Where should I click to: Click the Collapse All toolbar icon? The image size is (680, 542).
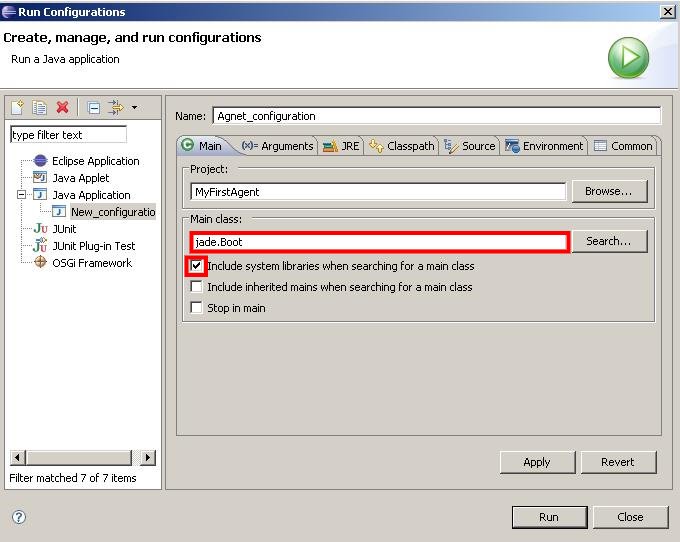point(93,108)
